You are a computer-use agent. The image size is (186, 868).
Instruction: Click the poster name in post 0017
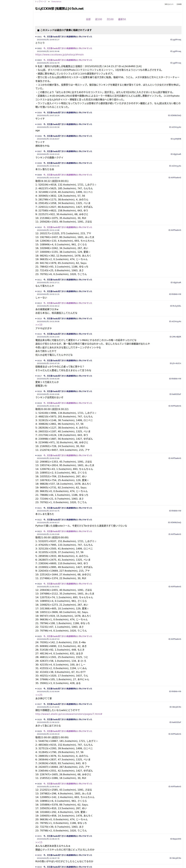tap(68, 376)
